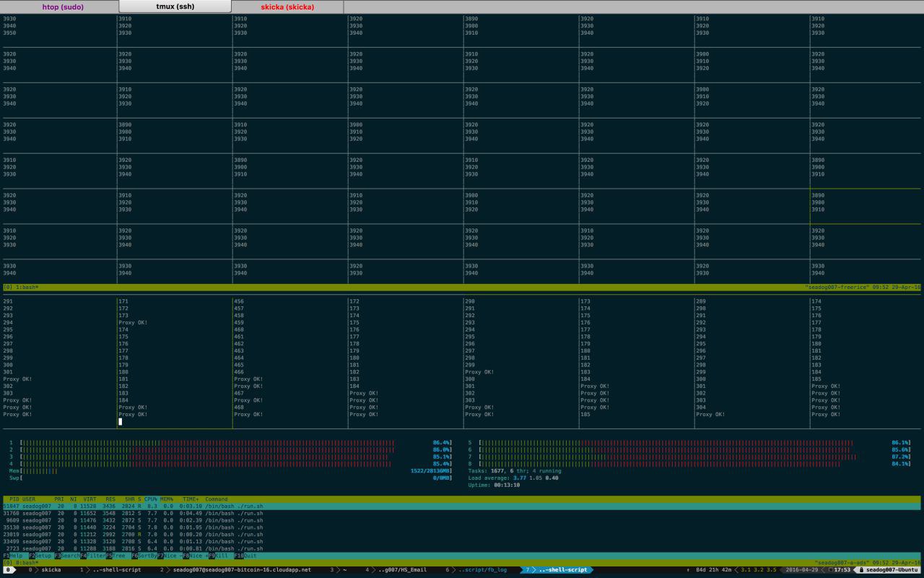Click the 84d 21h 42m uptime segment

point(715,570)
